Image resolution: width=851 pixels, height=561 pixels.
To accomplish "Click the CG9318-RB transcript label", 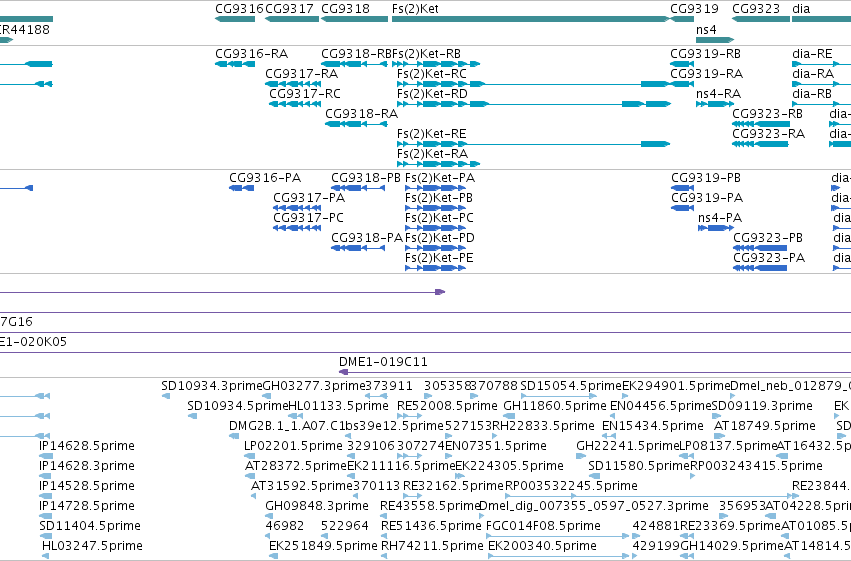I will tap(356, 54).
